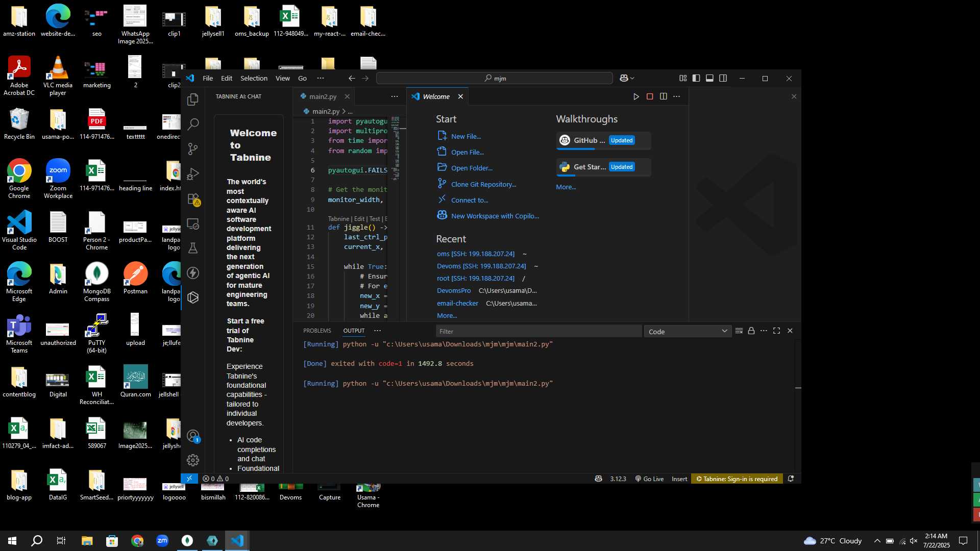Toggle output scroll lock
The height and width of the screenshot is (551, 980).
click(x=751, y=331)
